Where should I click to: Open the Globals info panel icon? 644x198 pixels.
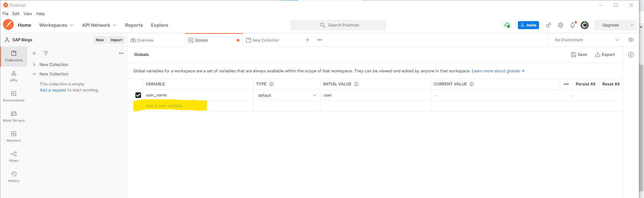tap(631, 55)
